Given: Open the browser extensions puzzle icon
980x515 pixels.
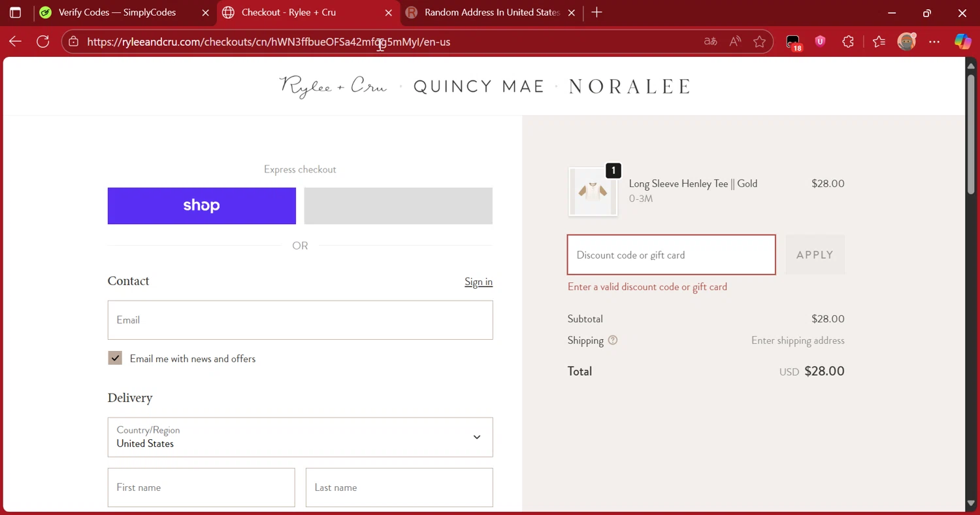Looking at the screenshot, I should 848,42.
